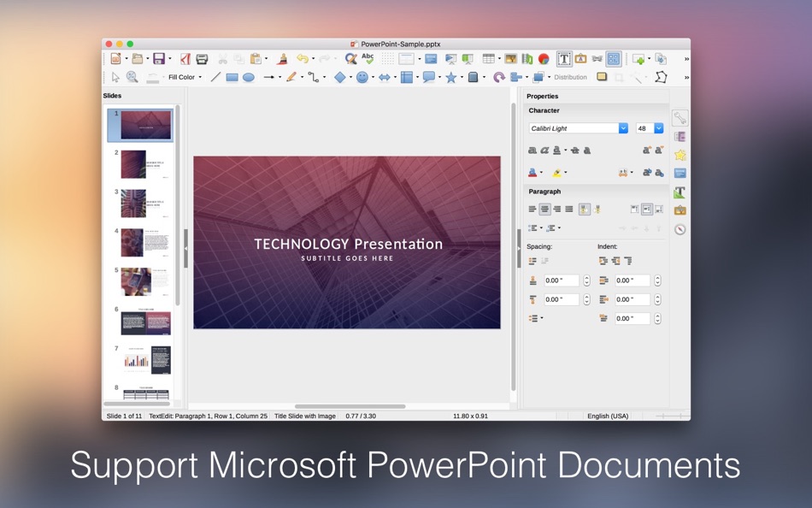Select slide 2 thumbnail

click(x=144, y=164)
